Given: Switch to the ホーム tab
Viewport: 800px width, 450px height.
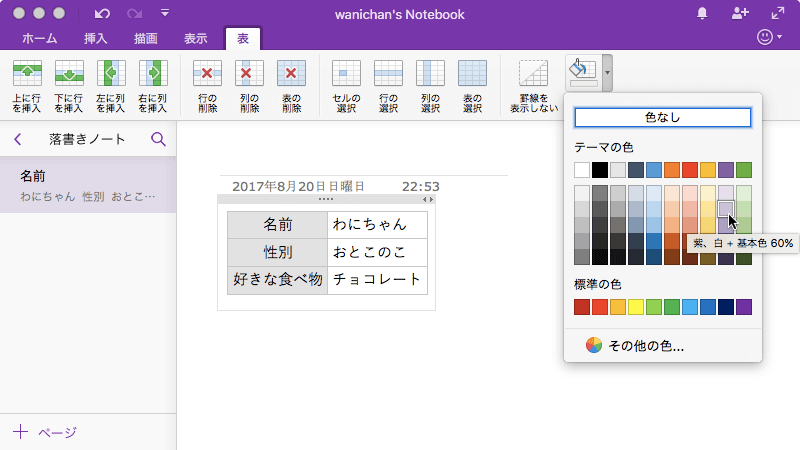Looking at the screenshot, I should pyautogui.click(x=39, y=39).
